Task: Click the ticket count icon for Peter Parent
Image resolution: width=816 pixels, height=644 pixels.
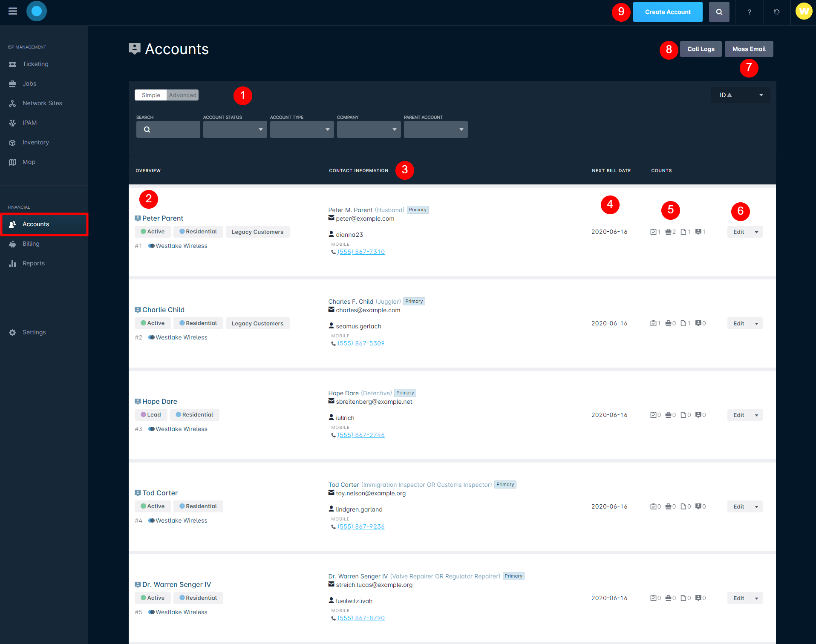Action: point(653,232)
